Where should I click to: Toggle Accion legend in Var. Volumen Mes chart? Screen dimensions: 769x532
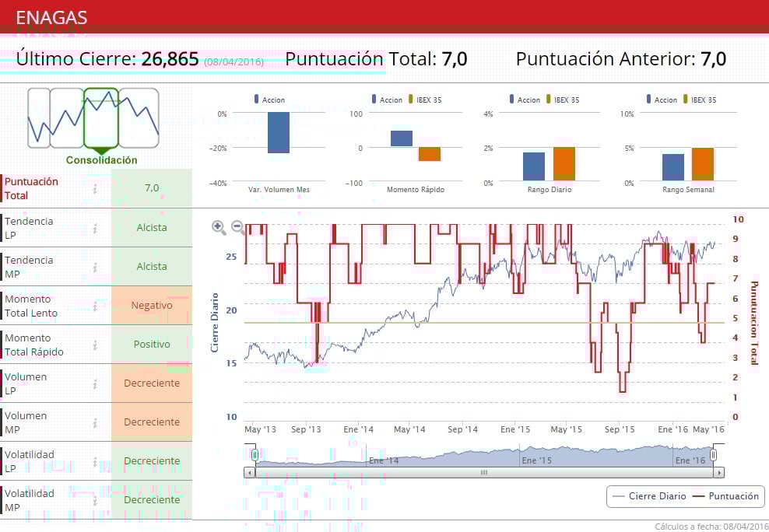point(269,100)
